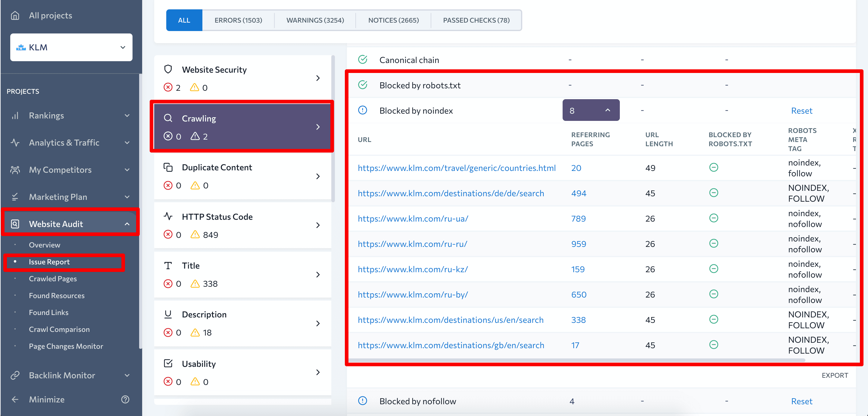Click robots.txt status icon in ru-by row

714,294
